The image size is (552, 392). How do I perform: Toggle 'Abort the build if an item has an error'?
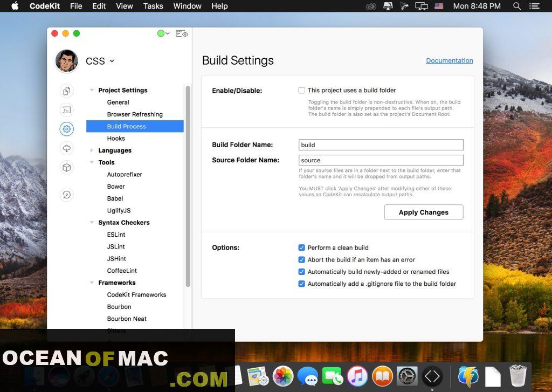click(x=302, y=259)
